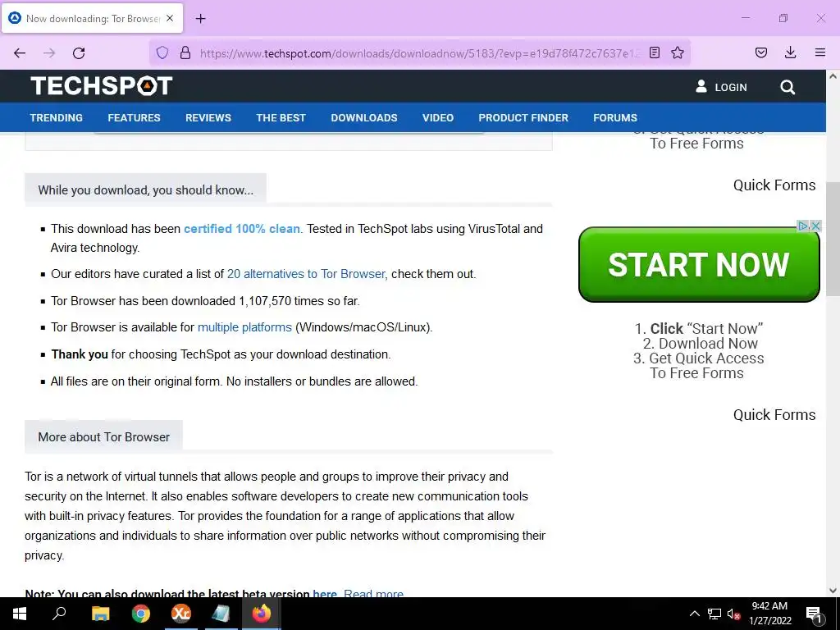Open the FEATURES section

134,118
